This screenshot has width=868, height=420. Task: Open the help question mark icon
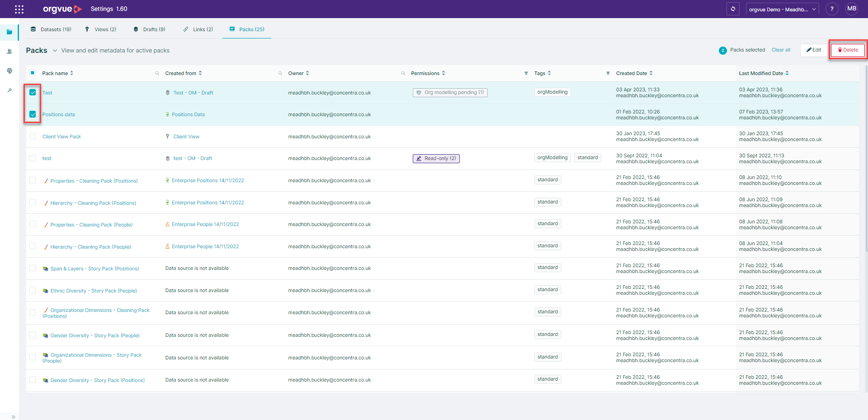[832, 9]
